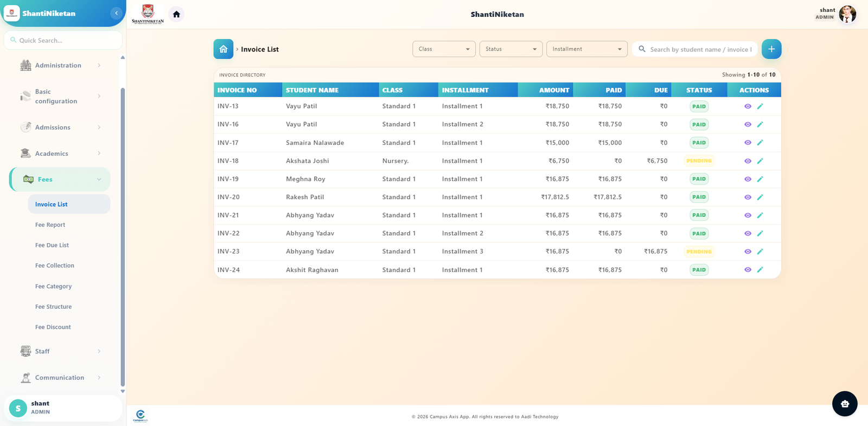868x426 pixels.
Task: View invoice INV-16 with eye icon
Action: tap(748, 124)
